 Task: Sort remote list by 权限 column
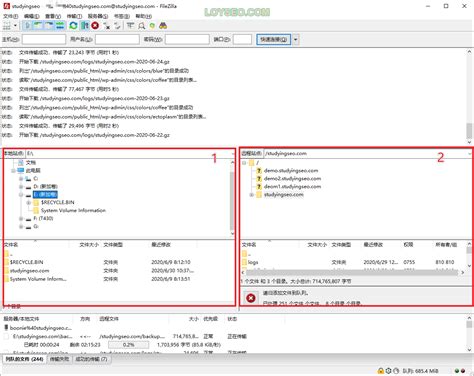(x=408, y=245)
